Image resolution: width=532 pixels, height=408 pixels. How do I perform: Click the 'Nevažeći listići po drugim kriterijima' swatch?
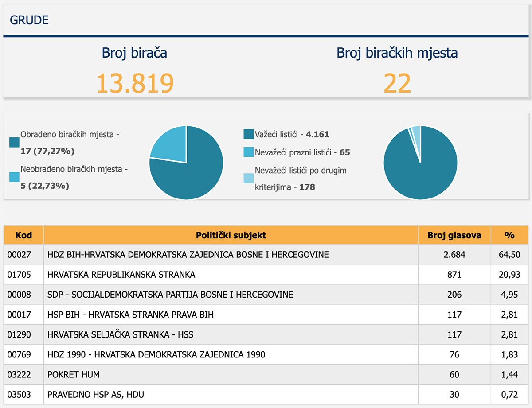point(248,178)
